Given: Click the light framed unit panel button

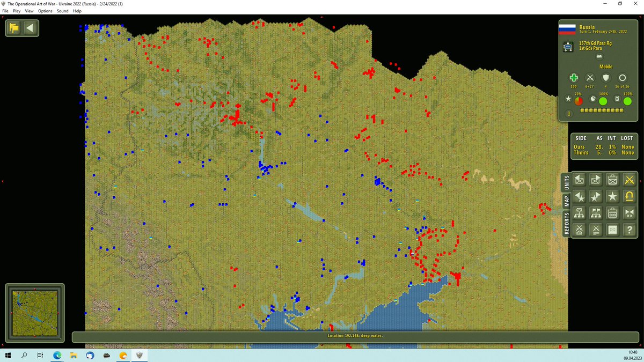Looking at the screenshot, I should click(613, 230).
